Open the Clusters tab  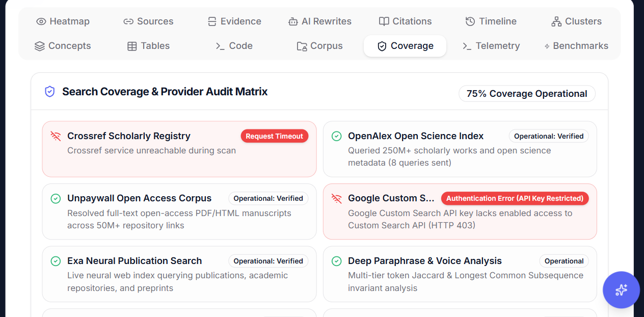576,21
